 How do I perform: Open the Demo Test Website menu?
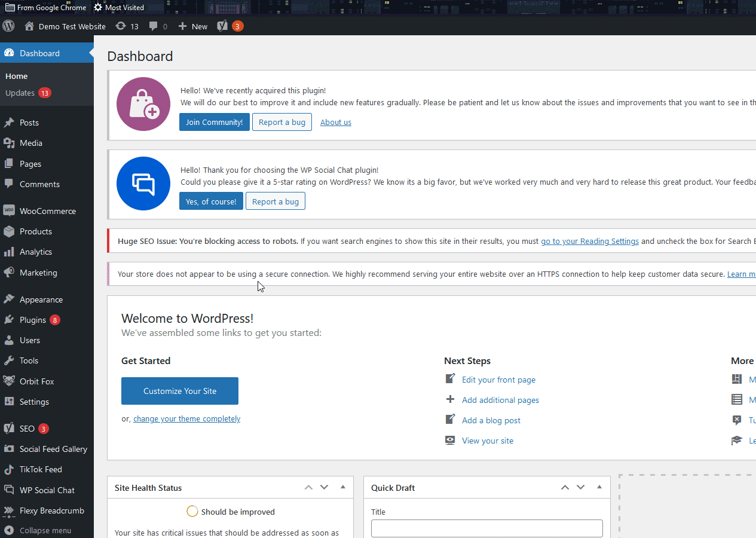coord(65,26)
